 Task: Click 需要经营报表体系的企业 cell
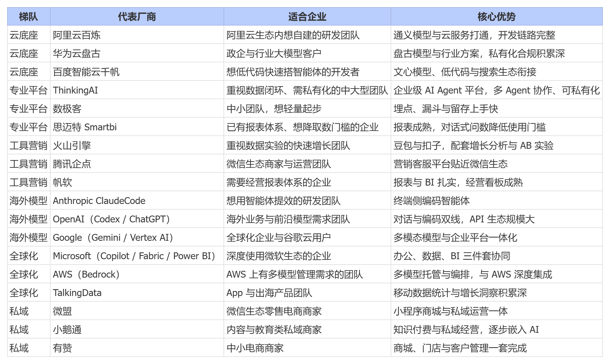pos(307,182)
